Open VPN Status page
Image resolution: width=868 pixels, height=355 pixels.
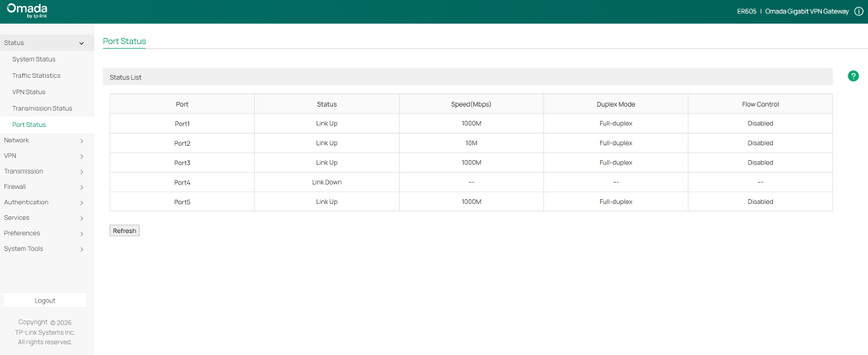pyautogui.click(x=29, y=92)
